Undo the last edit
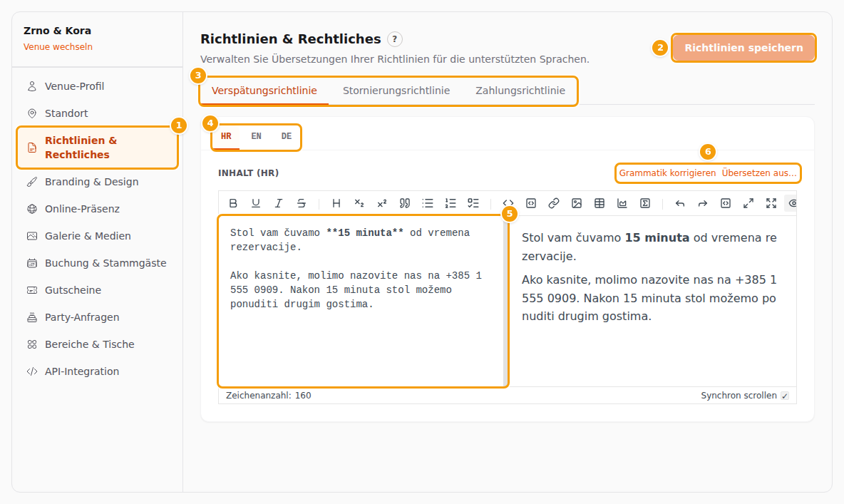Viewport: 844px width, 504px height. pos(680,203)
